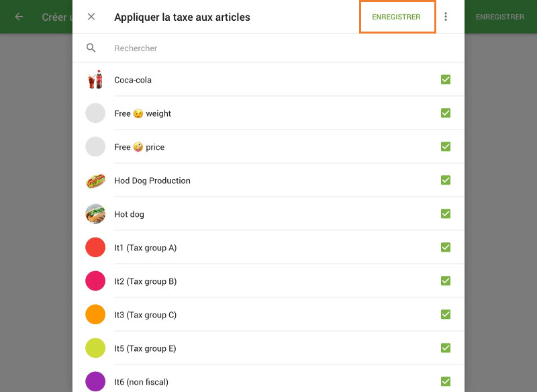This screenshot has width=537, height=392.
Task: Click the pink circle icon of It2
Action: click(95, 281)
